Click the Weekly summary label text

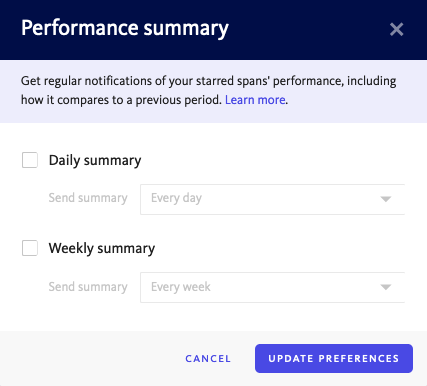tap(102, 248)
